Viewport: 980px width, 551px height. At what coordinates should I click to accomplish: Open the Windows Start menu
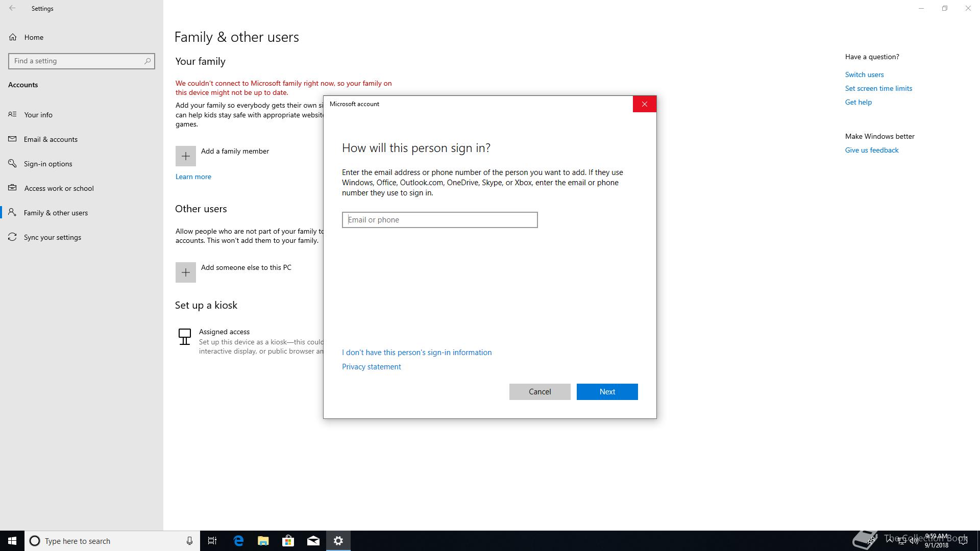12,541
